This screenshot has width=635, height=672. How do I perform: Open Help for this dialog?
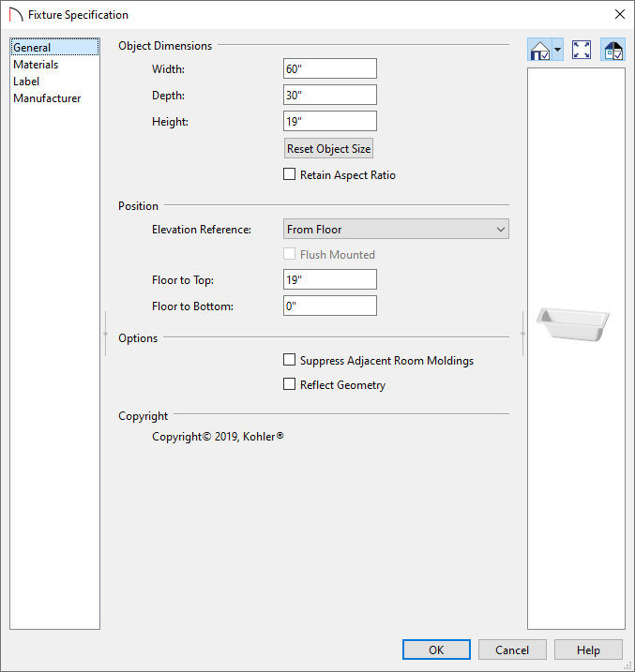click(588, 650)
